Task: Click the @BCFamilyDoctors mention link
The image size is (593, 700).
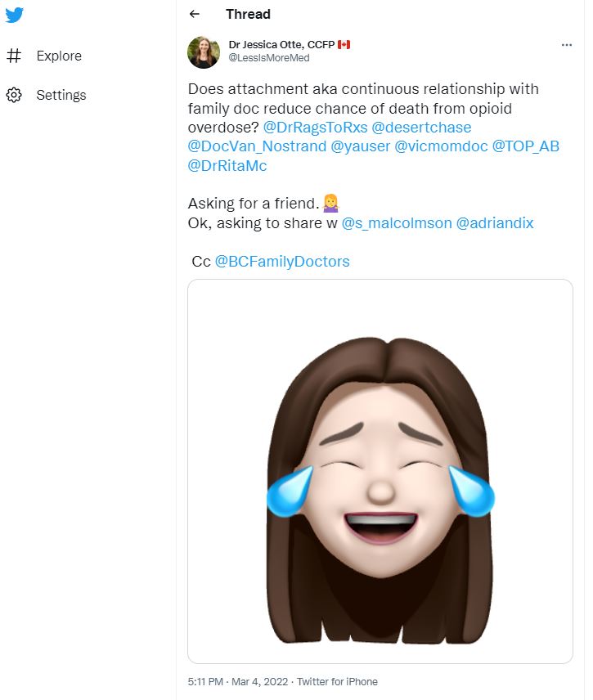Action: [282, 262]
